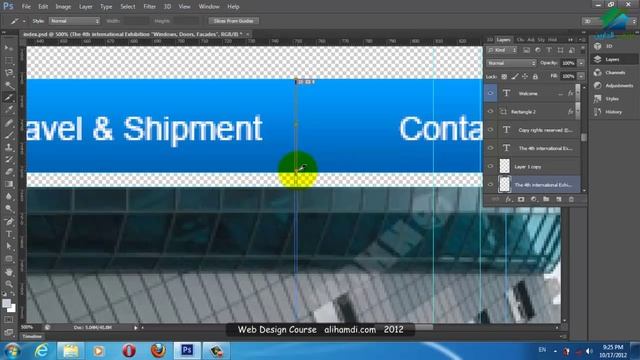
Task: Switch to the Layers panel tab
Action: [x=503, y=40]
